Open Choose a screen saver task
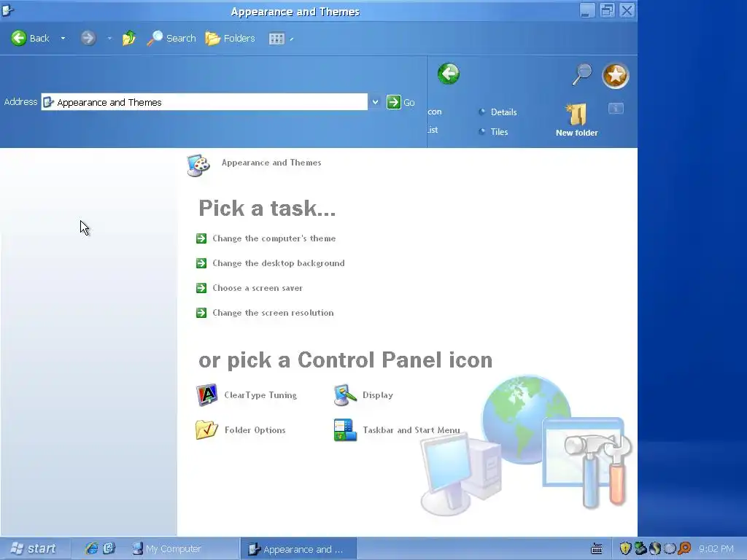 (x=258, y=287)
